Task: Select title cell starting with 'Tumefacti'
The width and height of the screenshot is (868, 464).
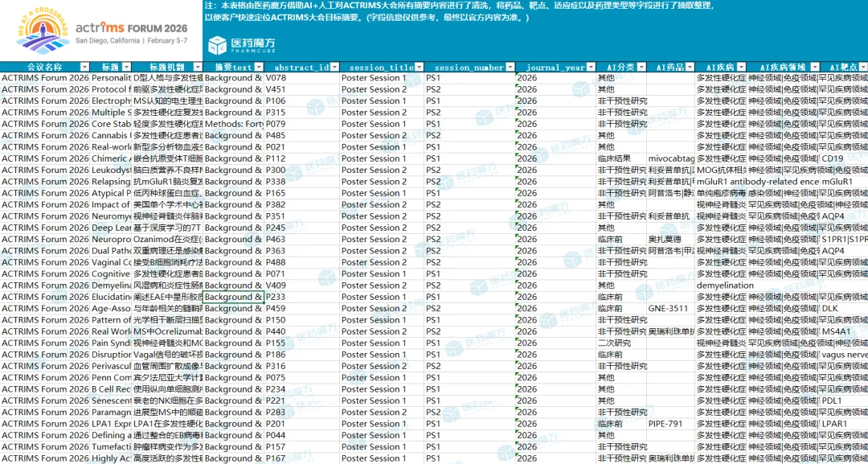Action: point(111,447)
